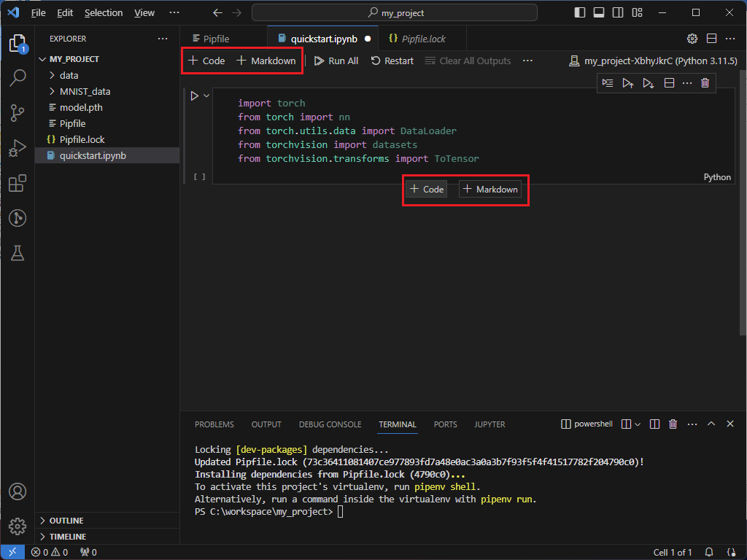Insert Code cell below the first cell
The image size is (747, 560).
tap(427, 190)
